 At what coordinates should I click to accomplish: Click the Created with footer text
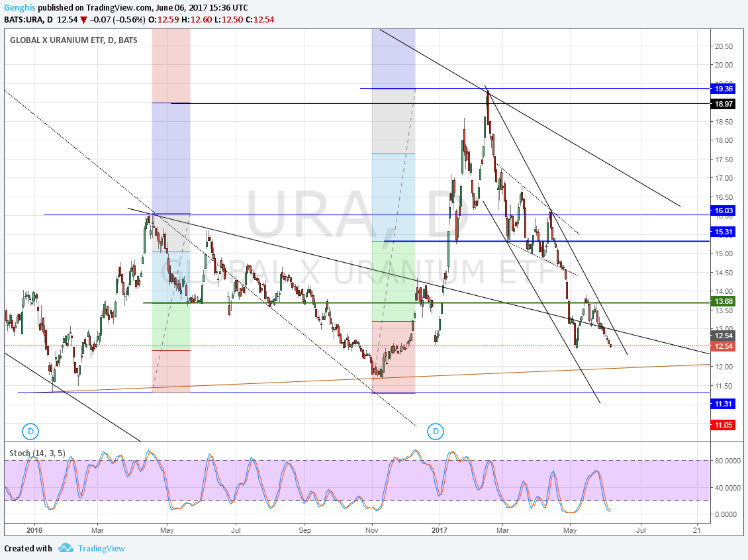click(x=28, y=549)
